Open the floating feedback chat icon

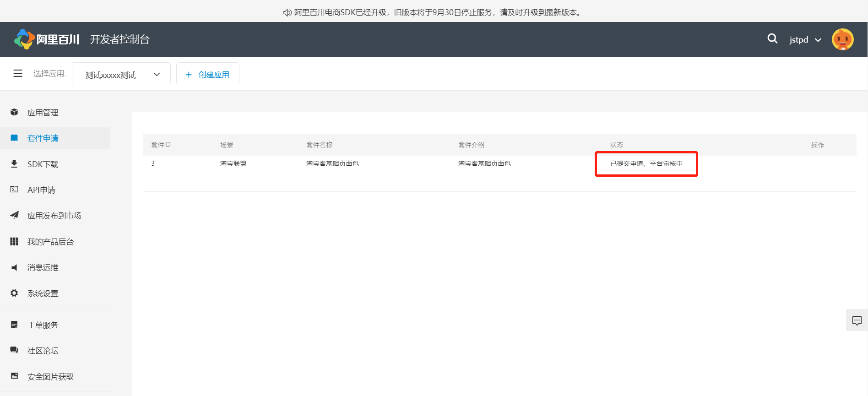[857, 320]
